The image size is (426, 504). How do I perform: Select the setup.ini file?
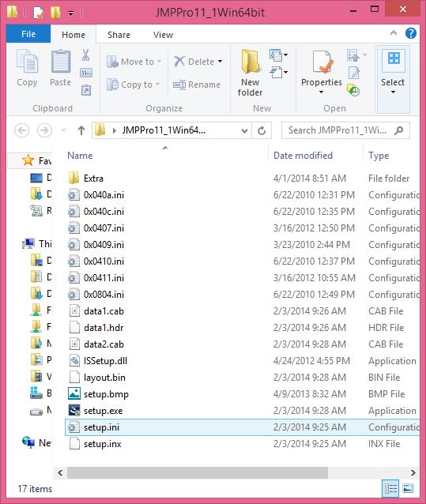242,427
